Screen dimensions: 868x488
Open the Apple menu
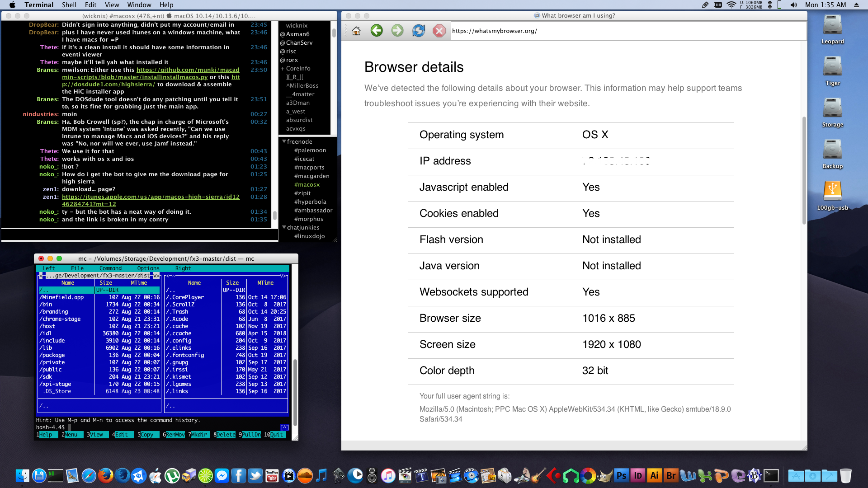pos(12,5)
